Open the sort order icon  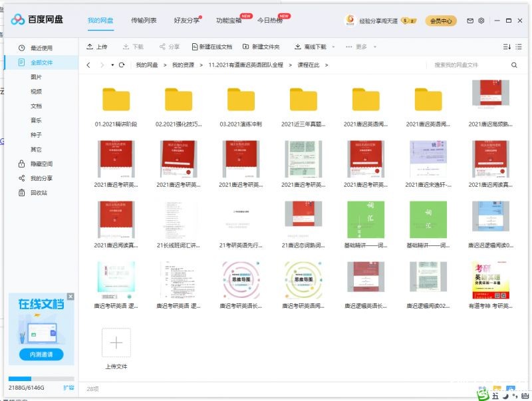(507, 47)
